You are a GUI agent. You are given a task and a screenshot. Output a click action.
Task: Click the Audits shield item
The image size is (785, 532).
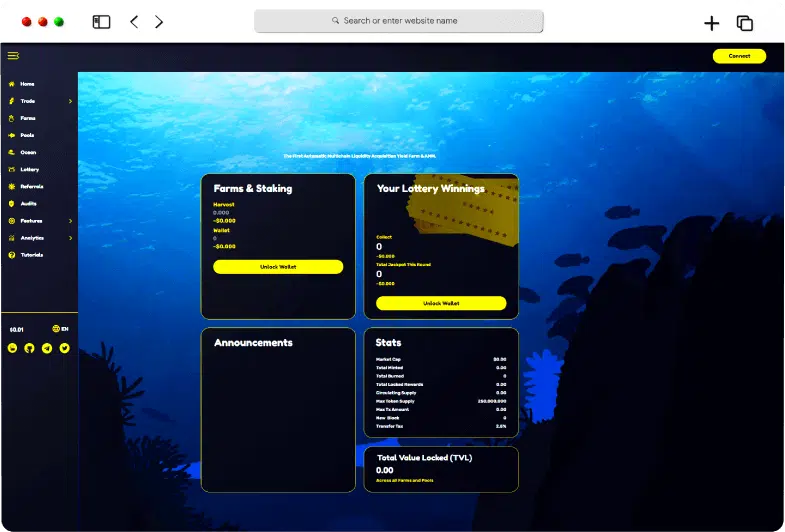28,203
